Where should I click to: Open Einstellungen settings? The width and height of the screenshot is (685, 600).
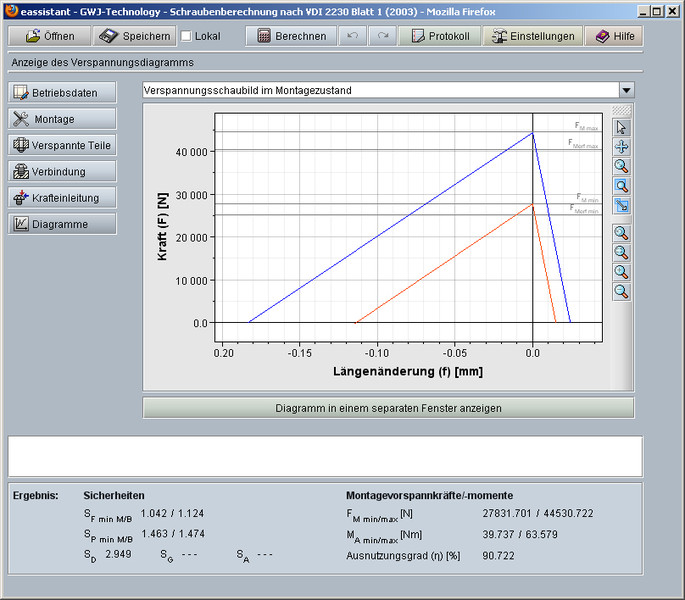coord(531,36)
